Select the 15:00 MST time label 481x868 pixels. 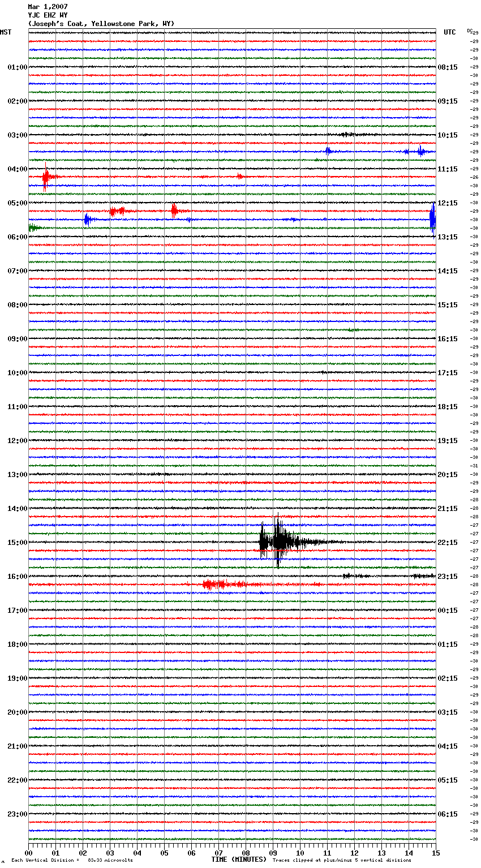17,543
